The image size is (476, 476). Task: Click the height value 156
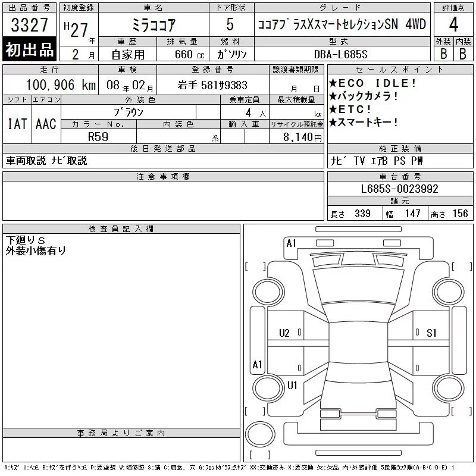[460, 214]
